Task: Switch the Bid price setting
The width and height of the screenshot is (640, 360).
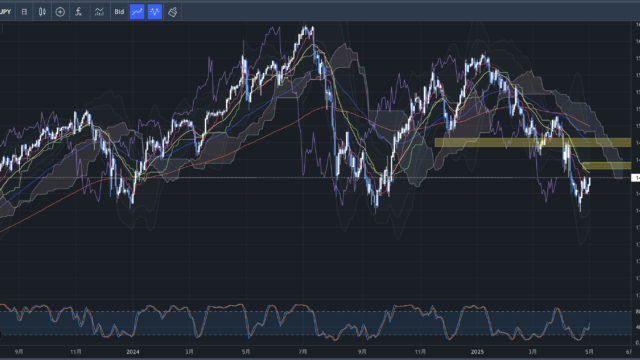Action: (119, 12)
